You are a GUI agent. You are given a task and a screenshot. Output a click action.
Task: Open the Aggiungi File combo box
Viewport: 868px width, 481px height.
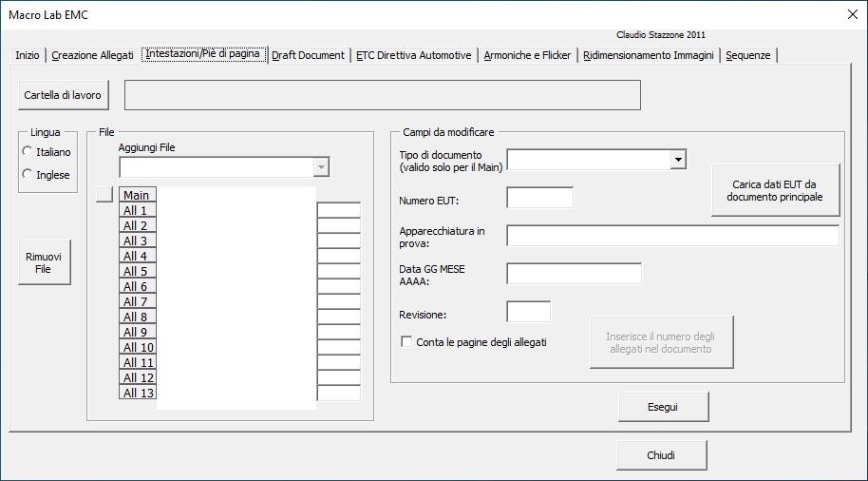(x=321, y=167)
